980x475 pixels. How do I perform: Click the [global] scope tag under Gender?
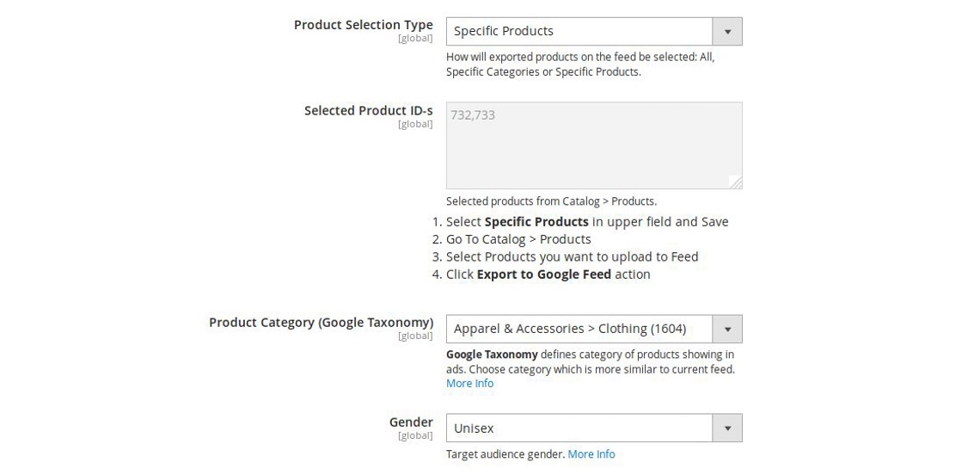[415, 436]
